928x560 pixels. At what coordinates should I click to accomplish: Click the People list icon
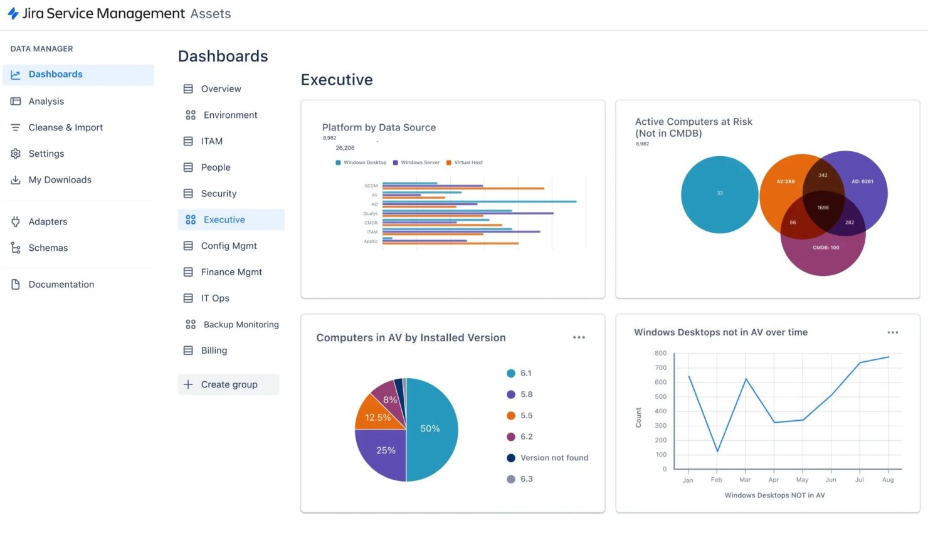[x=188, y=167]
